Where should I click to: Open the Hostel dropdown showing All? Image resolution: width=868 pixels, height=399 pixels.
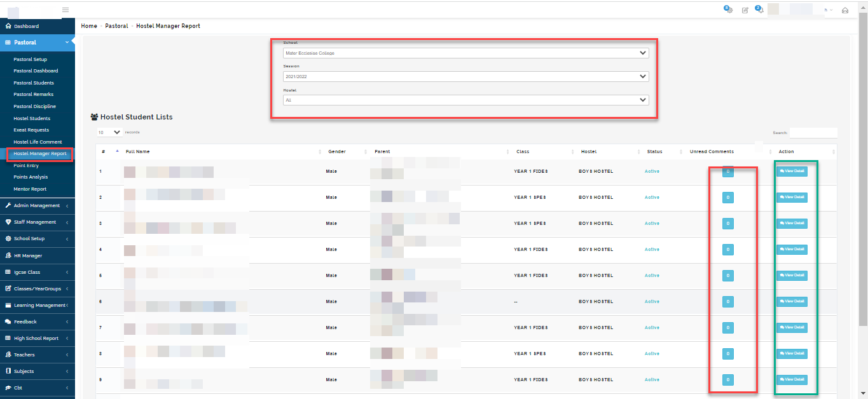click(465, 100)
